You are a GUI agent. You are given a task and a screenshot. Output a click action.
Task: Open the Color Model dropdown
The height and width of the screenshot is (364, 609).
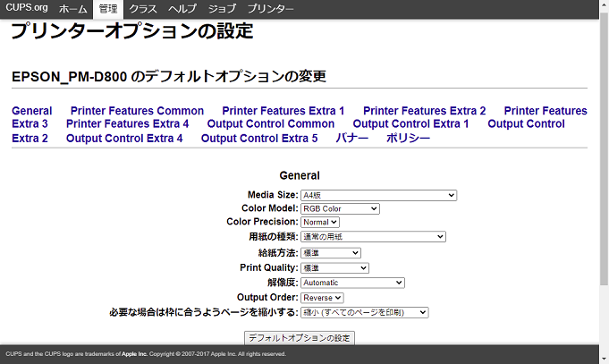tap(340, 208)
